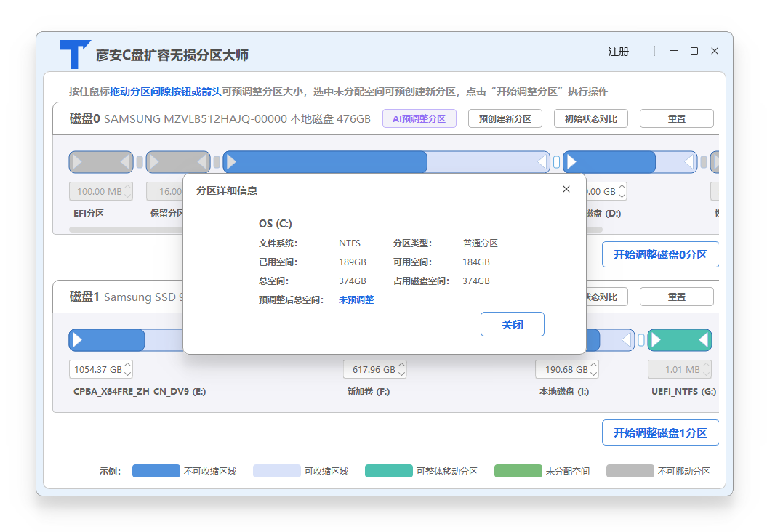Click the 不可收缩区域 blue legend swatch
Image resolution: width=767 pixels, height=532 pixels.
click(x=156, y=471)
